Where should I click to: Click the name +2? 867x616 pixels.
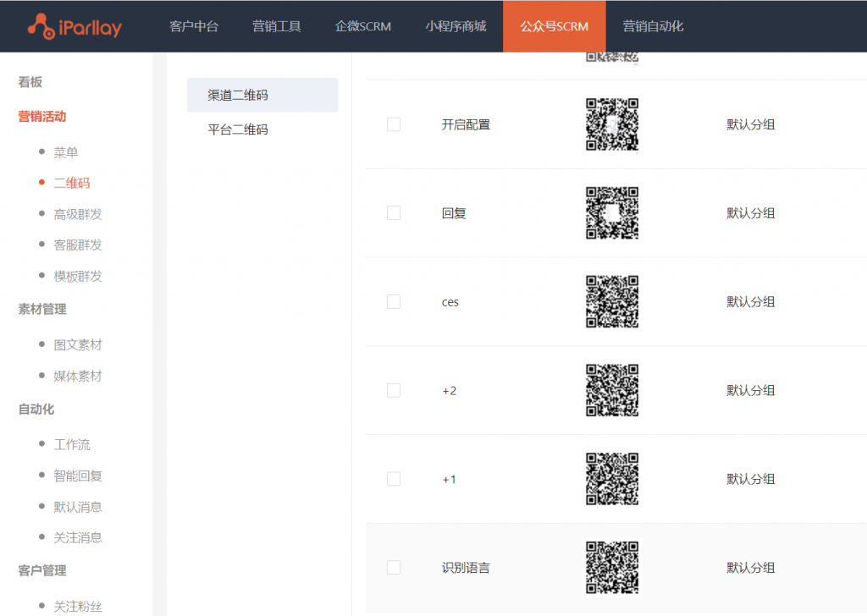click(x=449, y=391)
